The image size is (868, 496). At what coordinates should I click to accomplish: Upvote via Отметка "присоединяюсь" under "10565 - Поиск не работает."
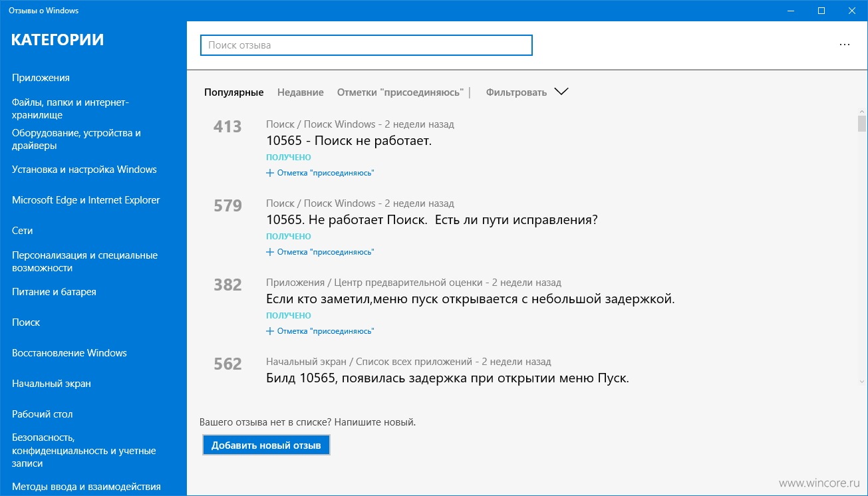pyautogui.click(x=320, y=173)
